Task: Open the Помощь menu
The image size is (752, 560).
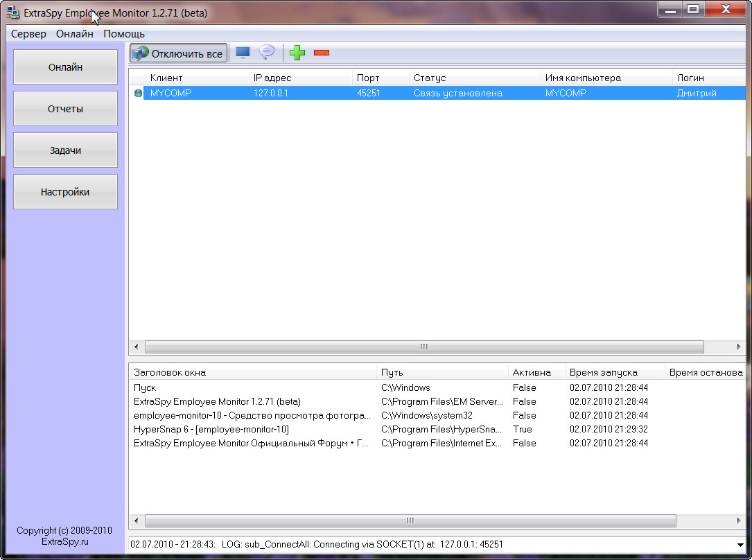Action: [x=124, y=34]
